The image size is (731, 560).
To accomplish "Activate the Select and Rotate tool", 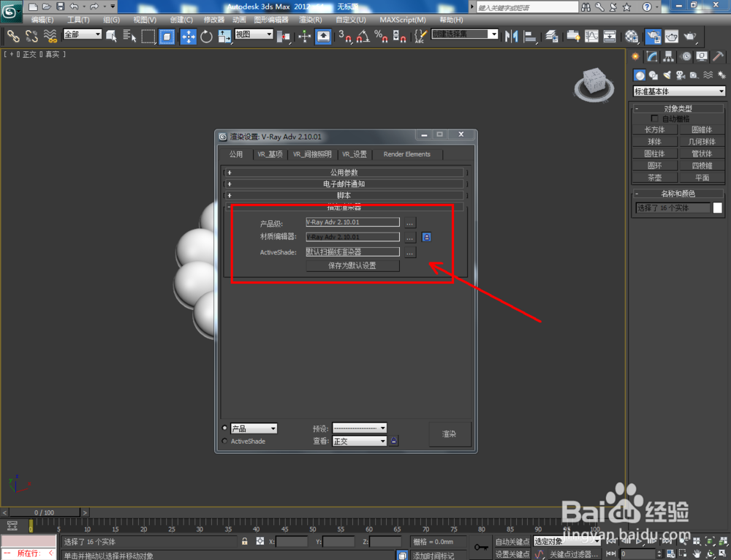I will point(206,37).
